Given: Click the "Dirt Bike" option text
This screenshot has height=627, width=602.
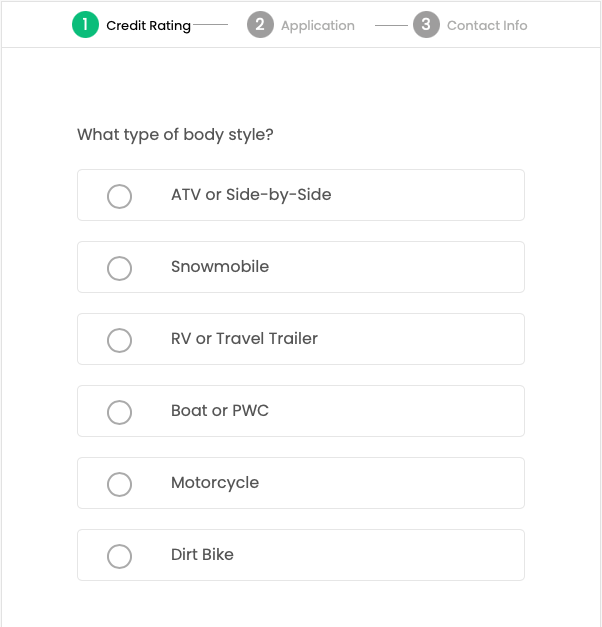Looking at the screenshot, I should (x=202, y=555).
